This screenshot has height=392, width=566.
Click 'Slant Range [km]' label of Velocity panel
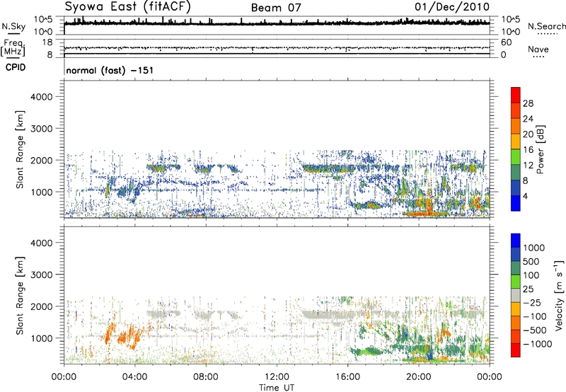click(20, 295)
